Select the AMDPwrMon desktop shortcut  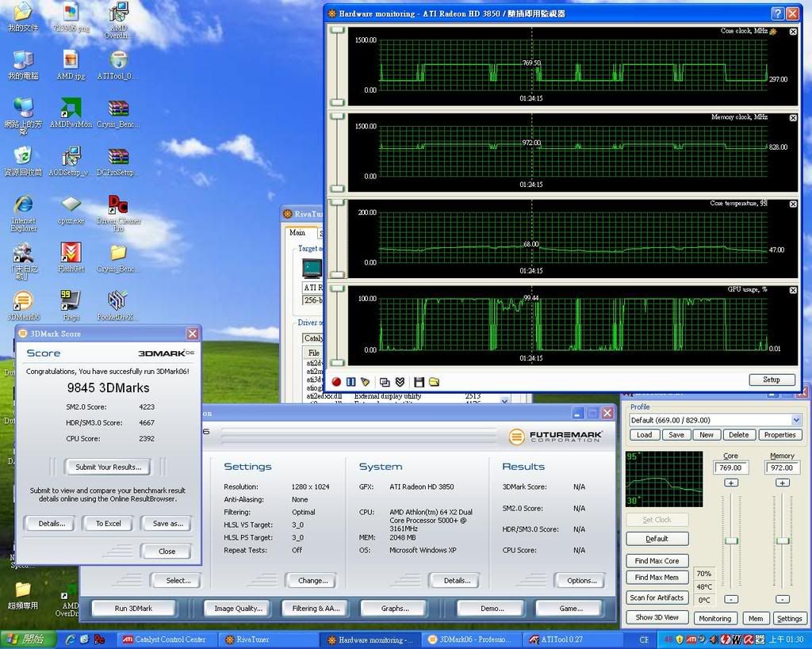coord(71,113)
